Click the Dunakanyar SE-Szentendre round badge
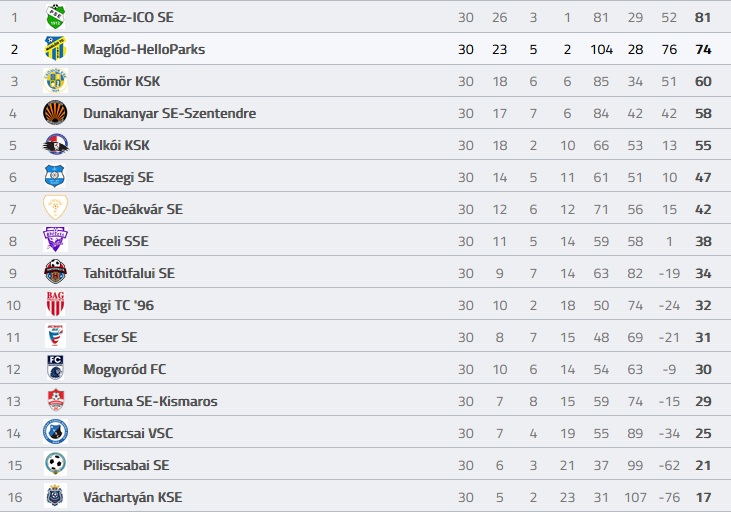Image resolution: width=731 pixels, height=512 pixels. [x=55, y=113]
